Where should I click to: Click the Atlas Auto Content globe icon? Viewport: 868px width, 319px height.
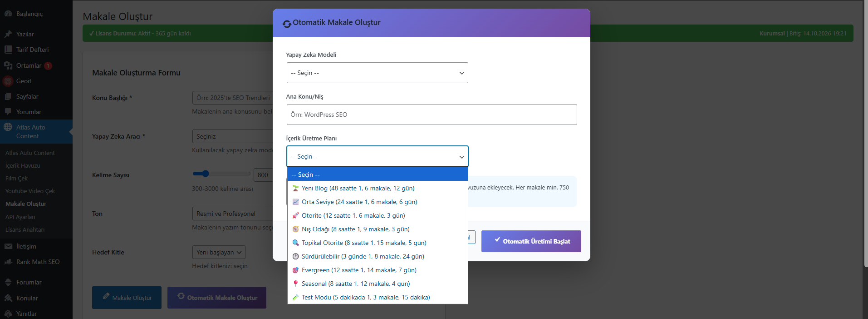[8, 127]
